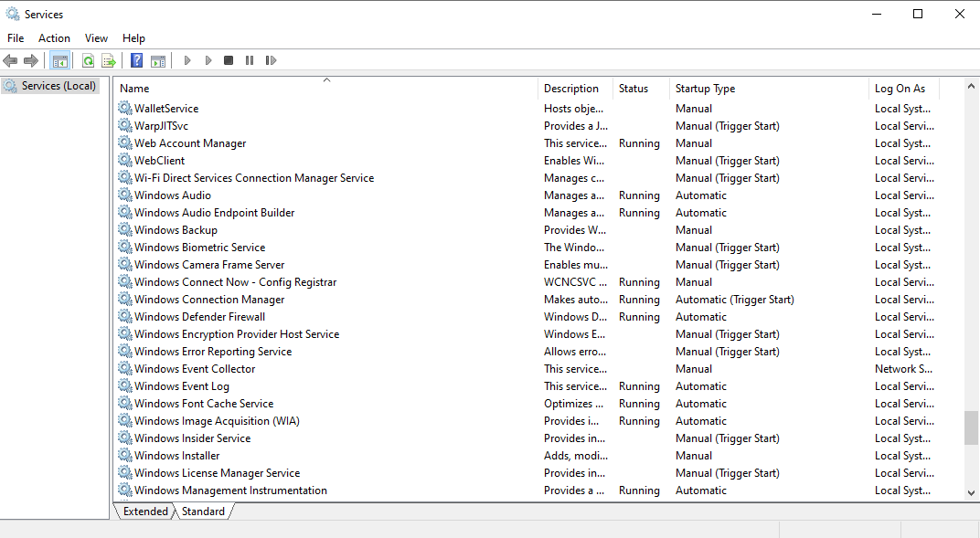Click the 'Allows erro...' description cell

click(x=574, y=352)
